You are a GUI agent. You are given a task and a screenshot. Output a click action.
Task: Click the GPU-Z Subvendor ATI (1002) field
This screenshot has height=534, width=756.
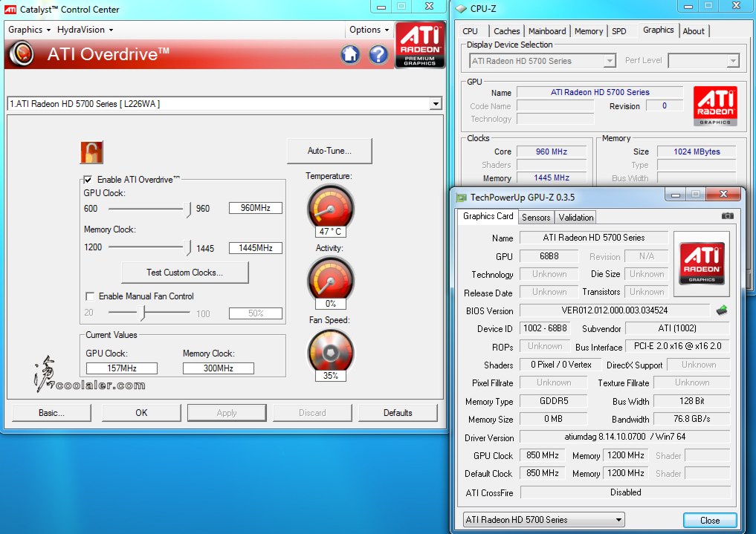677,328
